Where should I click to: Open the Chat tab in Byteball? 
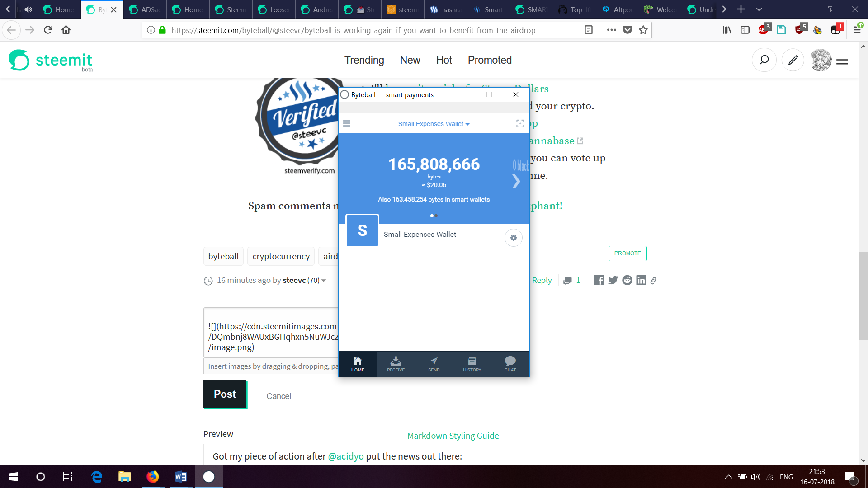point(510,364)
